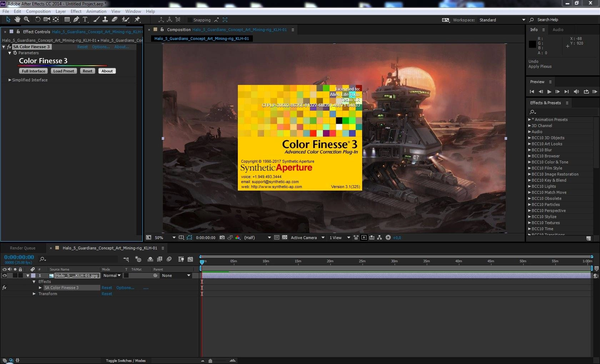Viewport: 600px width, 364px height.
Task: Collapse SA Color Finesse 3 effect controls
Action: click(x=4, y=47)
